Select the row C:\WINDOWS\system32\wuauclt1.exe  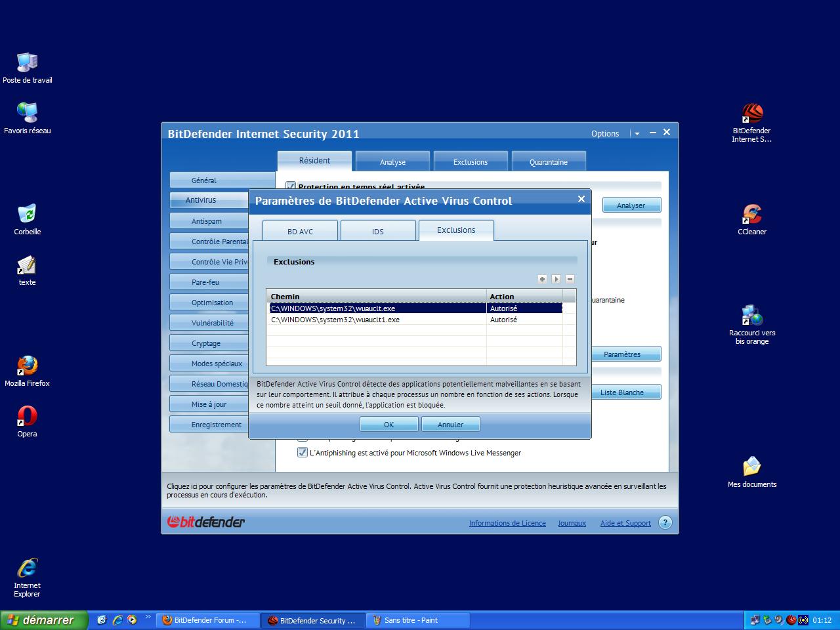click(x=416, y=320)
